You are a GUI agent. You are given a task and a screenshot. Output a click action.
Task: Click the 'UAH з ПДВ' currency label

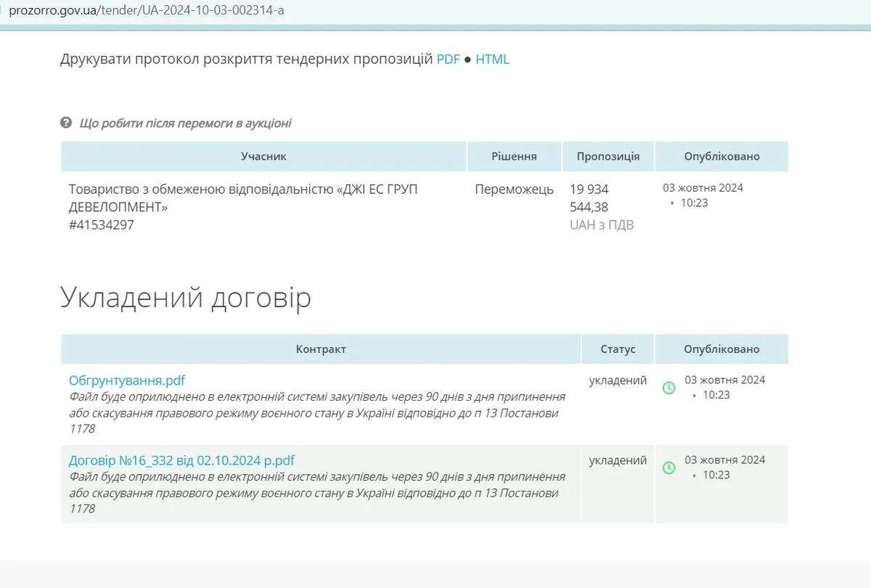pos(602,225)
